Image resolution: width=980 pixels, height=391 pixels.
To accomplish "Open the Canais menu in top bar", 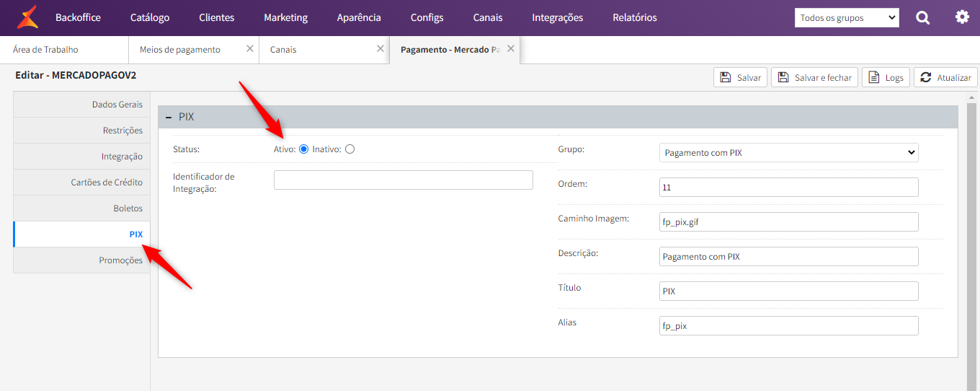I will point(488,17).
